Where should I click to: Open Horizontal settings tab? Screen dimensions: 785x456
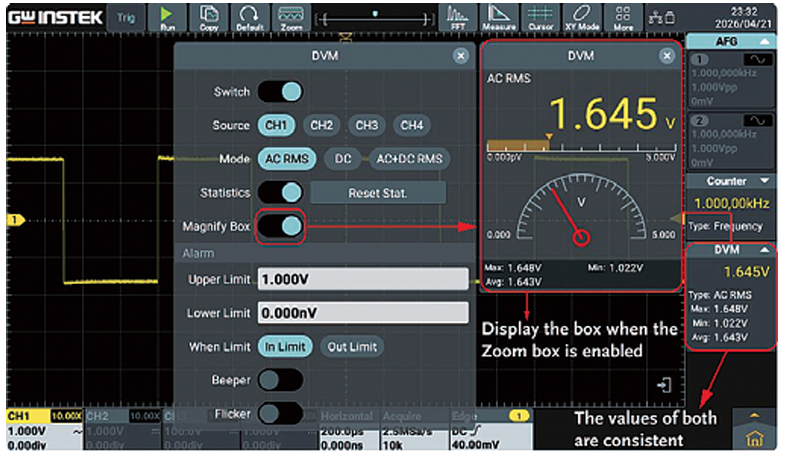pos(349,429)
